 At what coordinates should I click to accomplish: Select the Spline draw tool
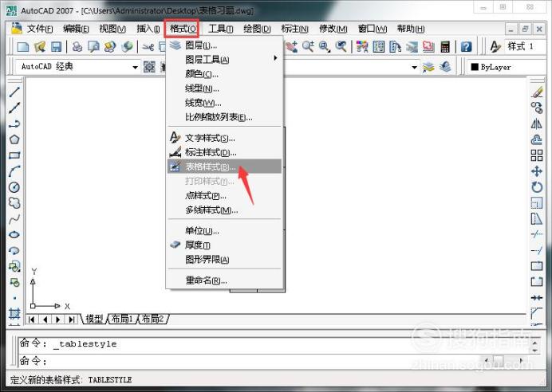click(x=14, y=219)
